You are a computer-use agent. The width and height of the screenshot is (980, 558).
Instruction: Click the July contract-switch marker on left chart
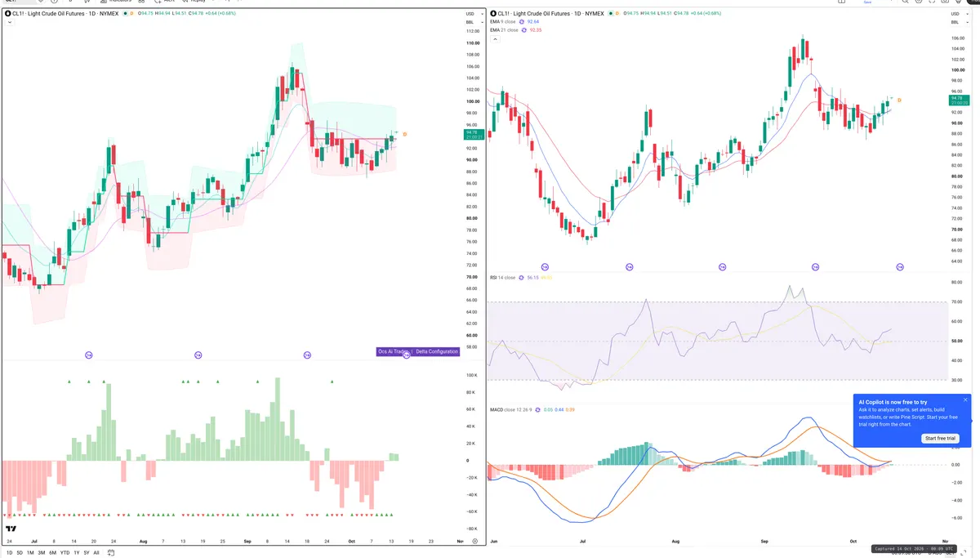(x=88, y=355)
